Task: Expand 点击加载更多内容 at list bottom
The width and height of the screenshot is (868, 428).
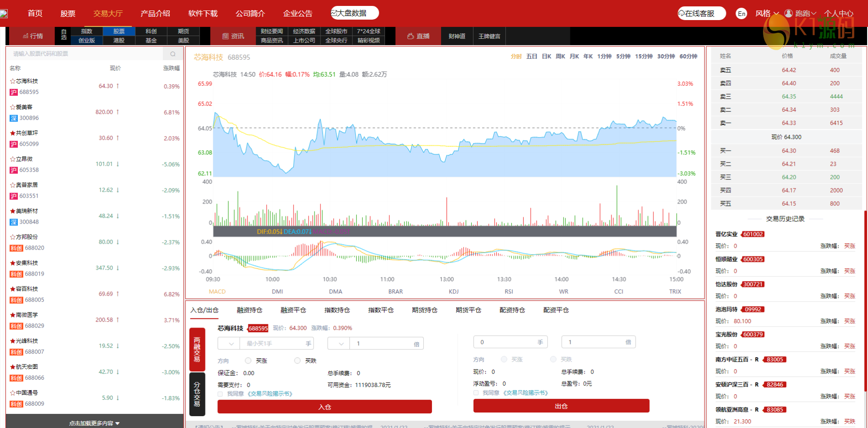Action: pos(95,423)
